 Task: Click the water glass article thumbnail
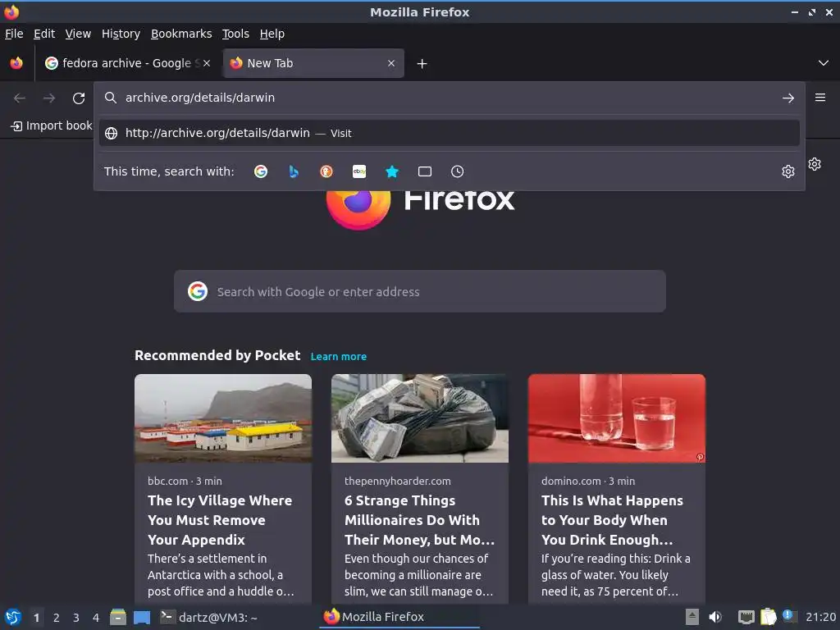coord(617,418)
